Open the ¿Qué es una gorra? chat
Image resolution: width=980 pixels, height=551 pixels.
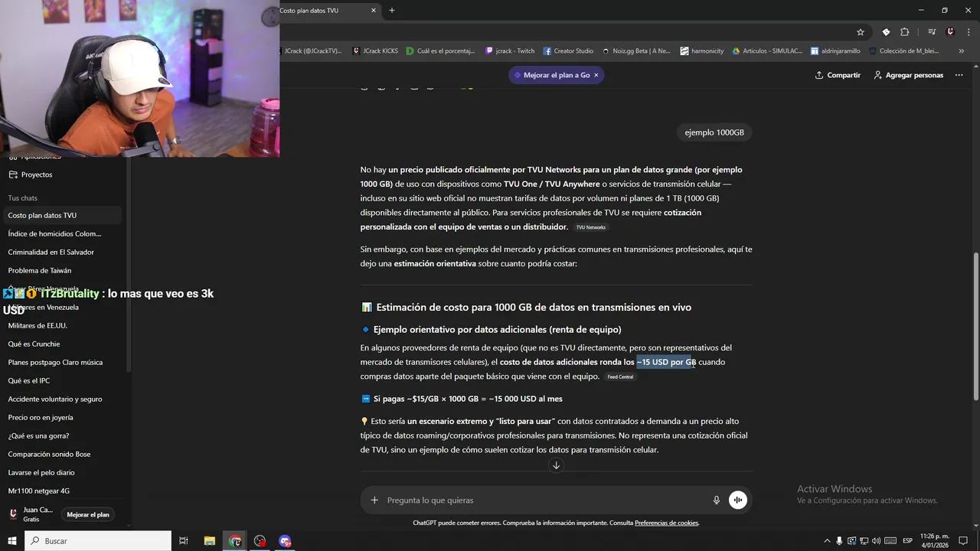pos(61,436)
